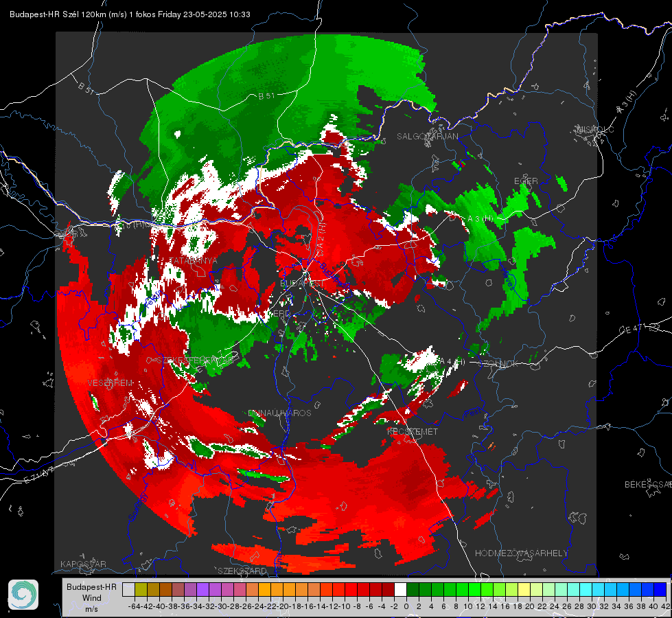Click the '0' value on the legend scale

[x=406, y=607]
